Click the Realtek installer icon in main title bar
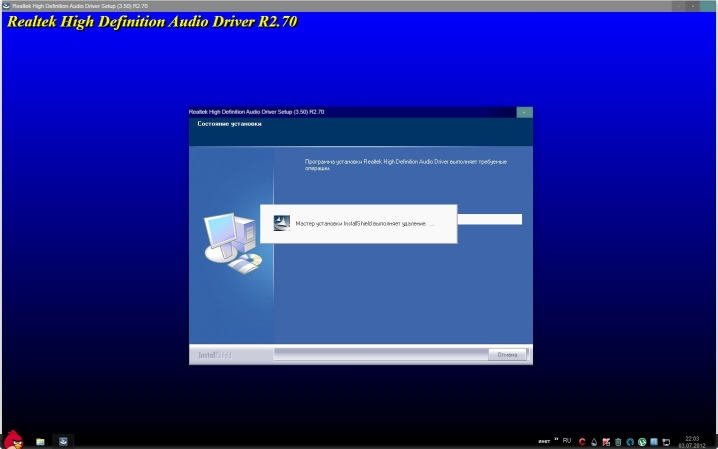 pyautogui.click(x=6, y=6)
